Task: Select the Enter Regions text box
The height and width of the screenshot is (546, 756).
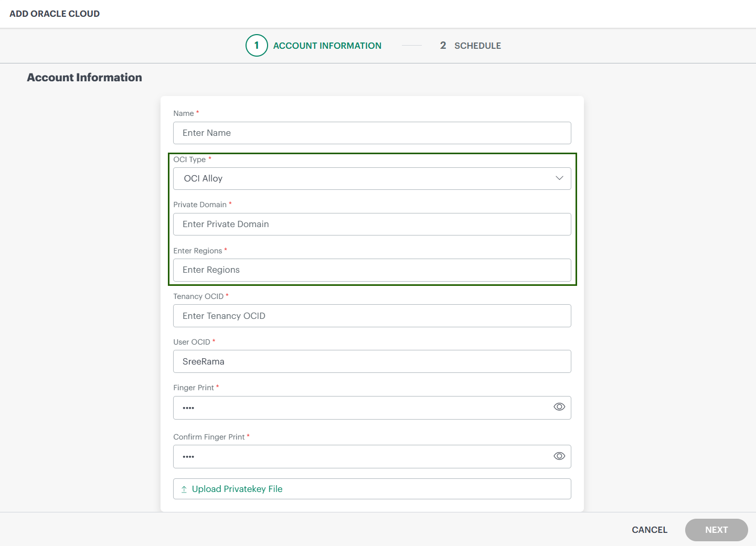Action: pos(372,270)
